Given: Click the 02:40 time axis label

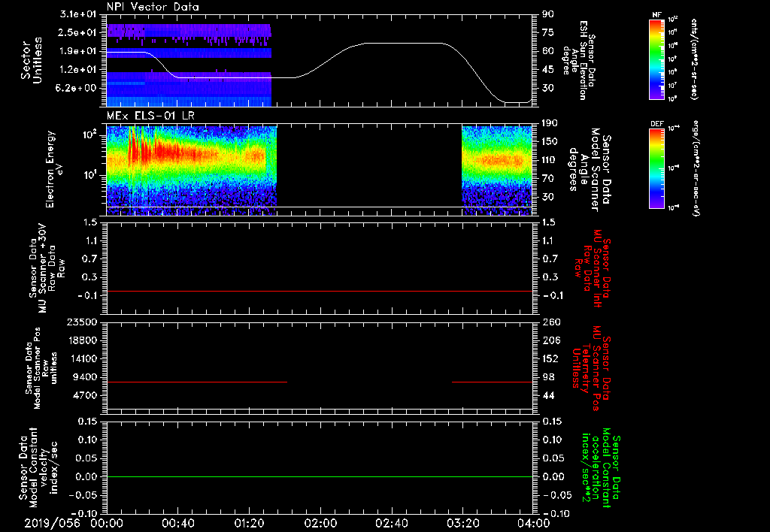Looking at the screenshot, I should (391, 523).
